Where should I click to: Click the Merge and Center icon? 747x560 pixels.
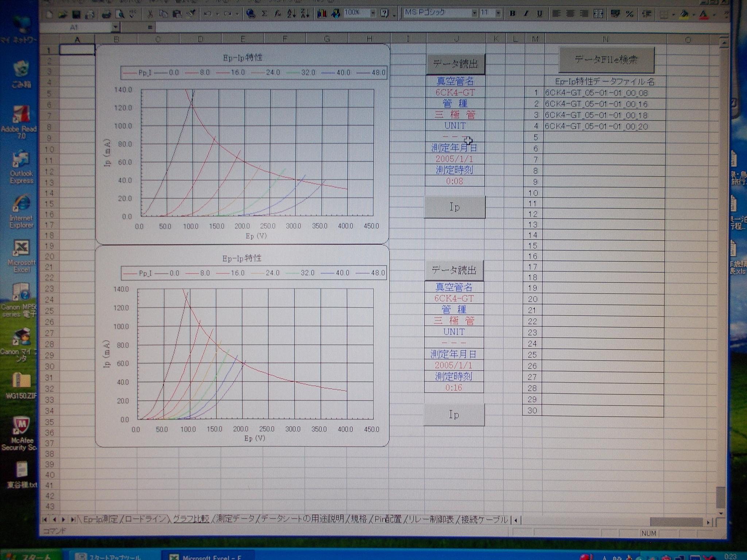click(x=598, y=14)
